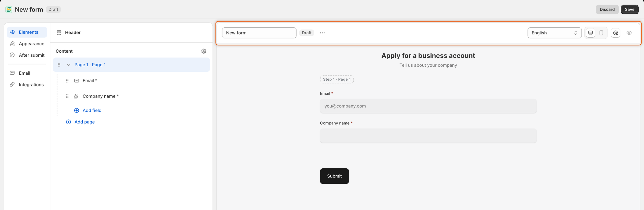The height and width of the screenshot is (210, 644).
Task: Select the Email * field row
Action: coord(136,81)
